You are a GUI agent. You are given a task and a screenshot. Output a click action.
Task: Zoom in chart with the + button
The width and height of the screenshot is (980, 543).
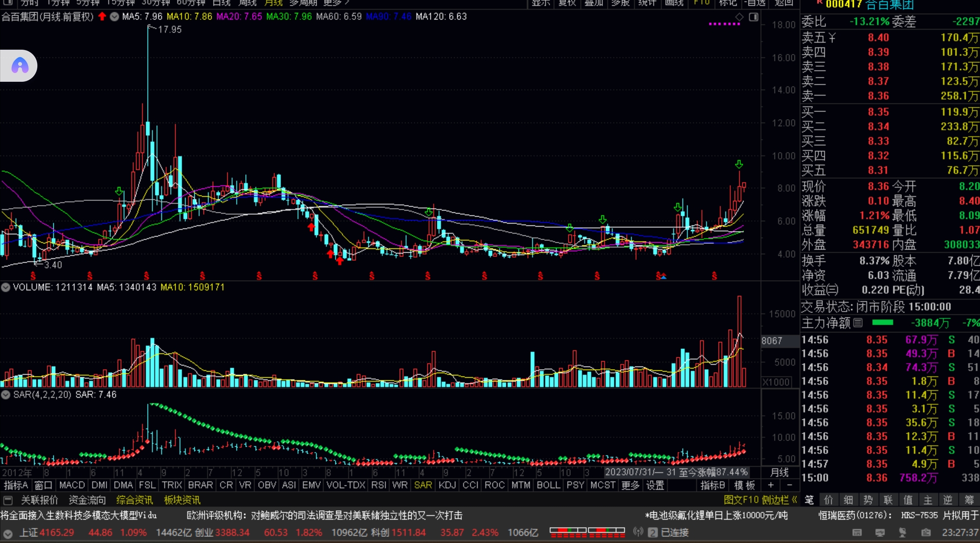771,485
